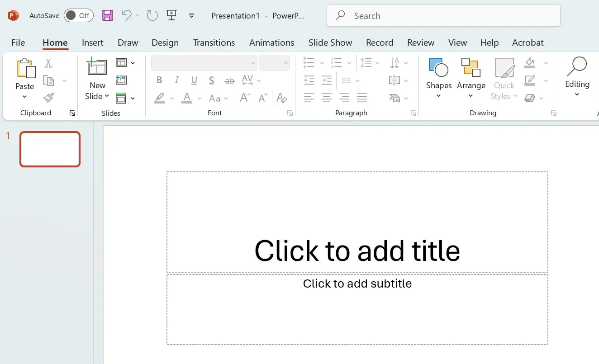Open the Slide Show menu tab
599x364 pixels.
[330, 42]
